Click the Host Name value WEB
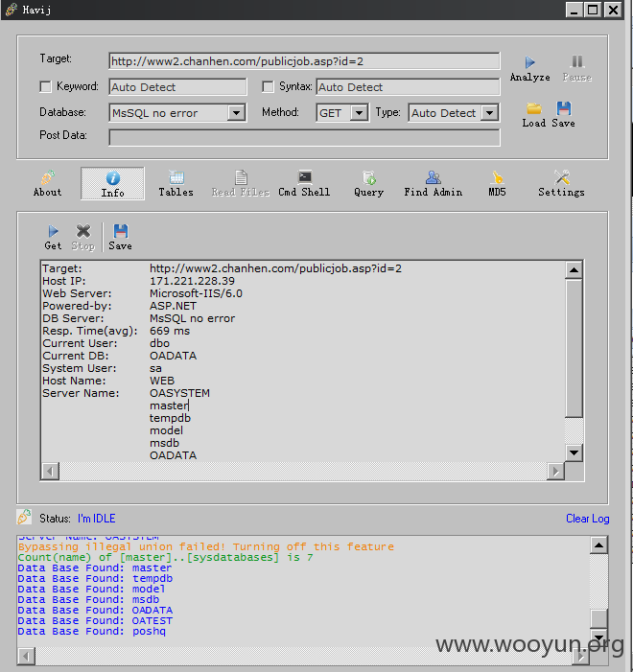Screen dimensions: 633x672 pyautogui.click(x=162, y=381)
